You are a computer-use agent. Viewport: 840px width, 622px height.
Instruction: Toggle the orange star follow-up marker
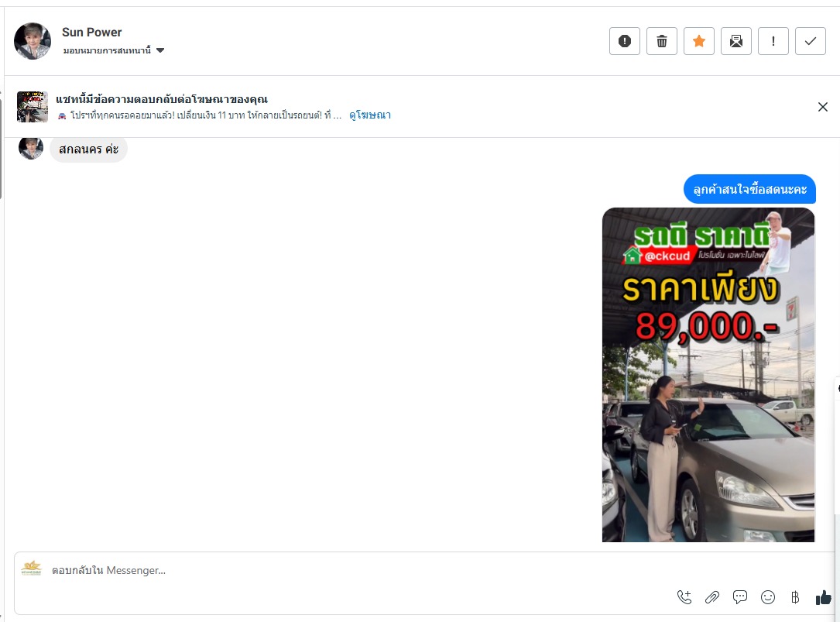[699, 41]
